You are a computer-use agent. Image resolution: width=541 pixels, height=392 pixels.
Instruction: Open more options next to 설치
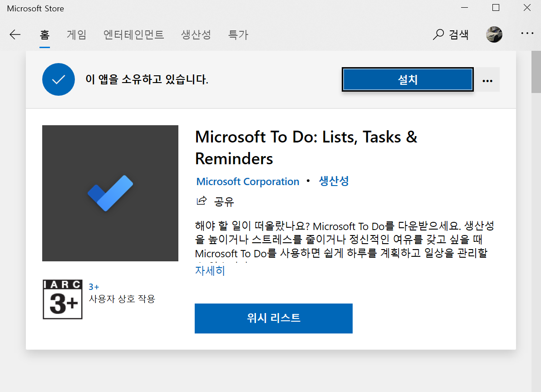(x=487, y=80)
